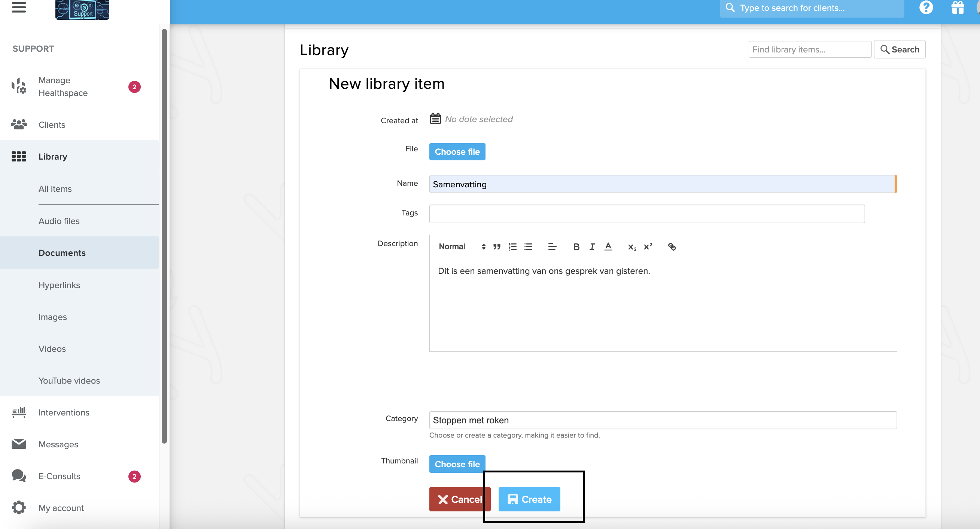Click the E-Consults notification badge

pos(134,476)
